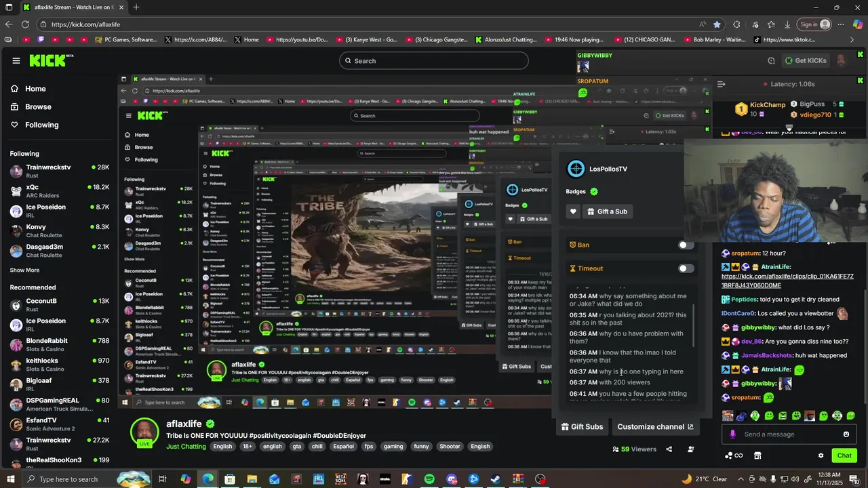
Task: Open xQc channel in the Following list
Action: pos(60,190)
